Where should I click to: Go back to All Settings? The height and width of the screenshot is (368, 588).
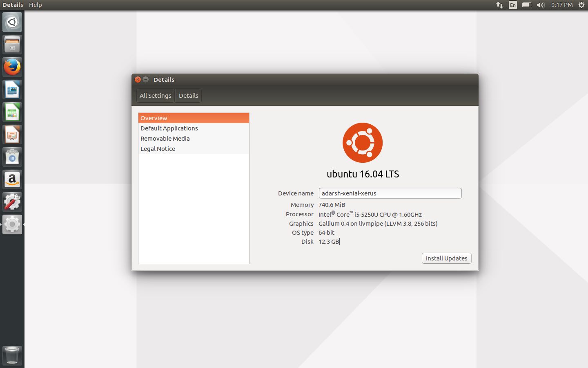tap(156, 96)
